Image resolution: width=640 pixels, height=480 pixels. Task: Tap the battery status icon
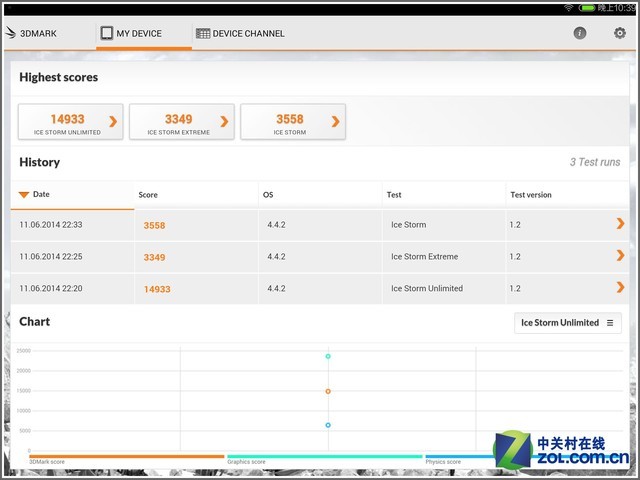(x=587, y=7)
